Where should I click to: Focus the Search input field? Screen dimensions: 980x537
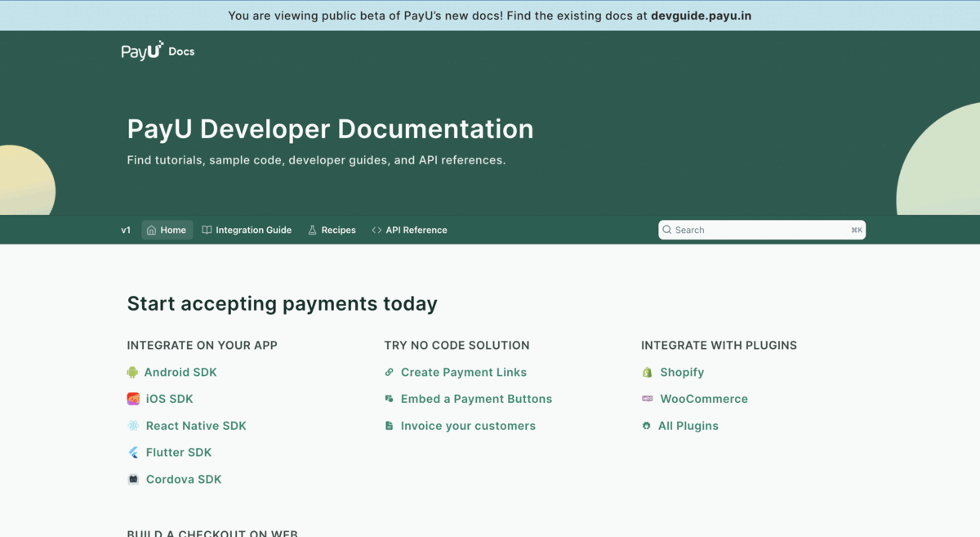[762, 230]
